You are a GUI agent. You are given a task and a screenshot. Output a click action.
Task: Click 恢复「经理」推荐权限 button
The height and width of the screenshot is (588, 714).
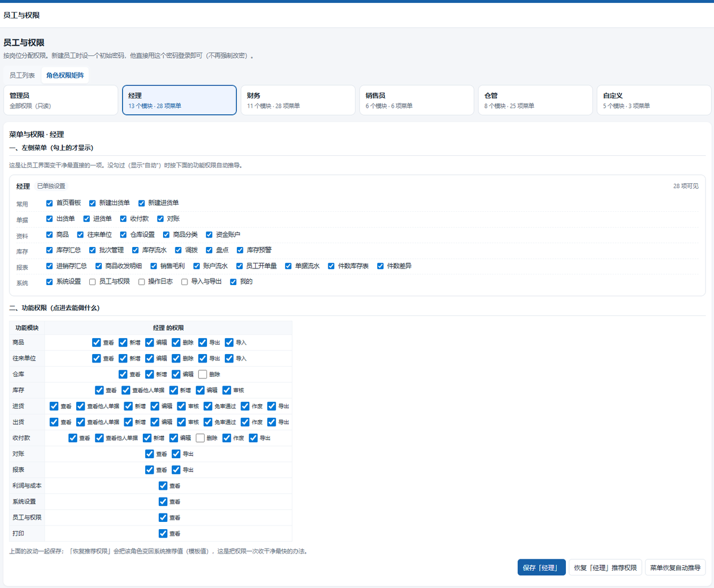tap(605, 567)
